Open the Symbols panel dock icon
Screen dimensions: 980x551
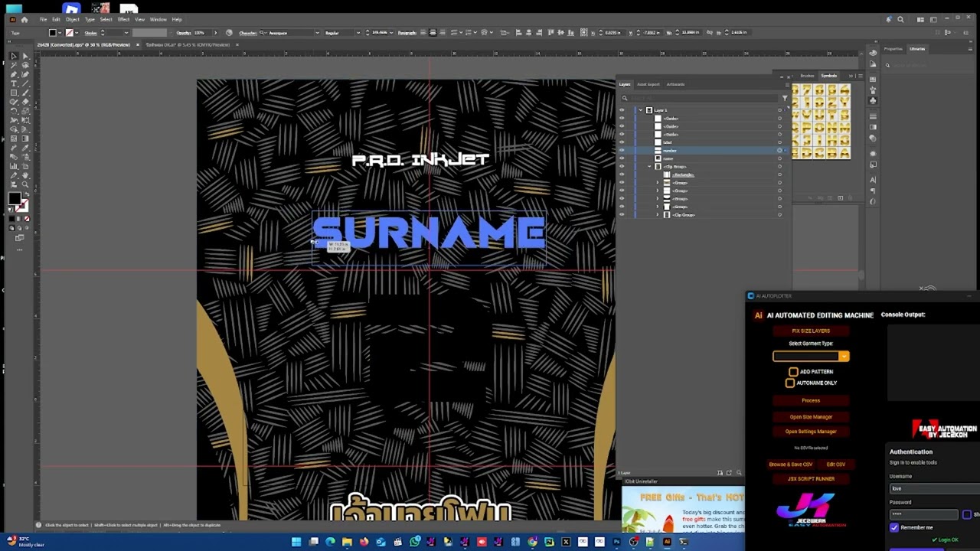pyautogui.click(x=873, y=100)
